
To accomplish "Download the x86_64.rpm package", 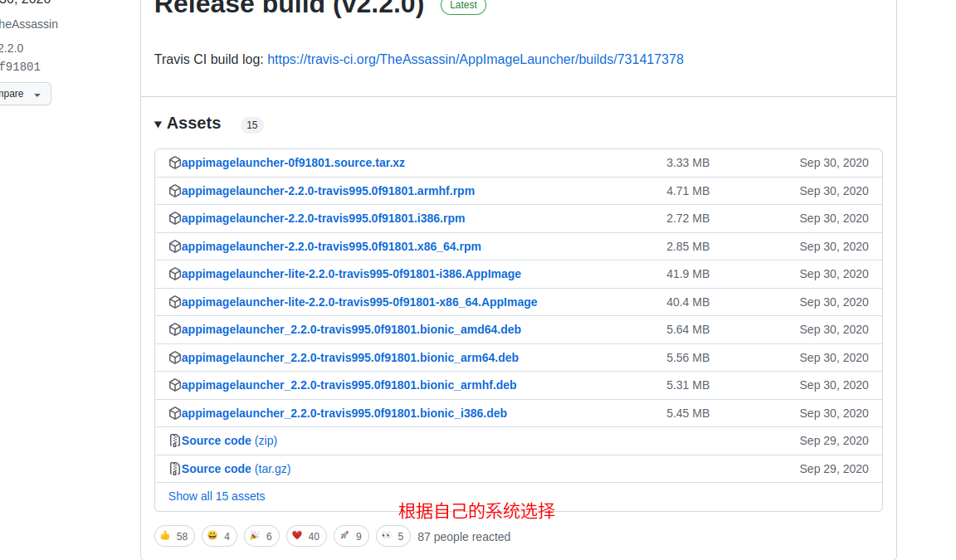I will [x=331, y=246].
